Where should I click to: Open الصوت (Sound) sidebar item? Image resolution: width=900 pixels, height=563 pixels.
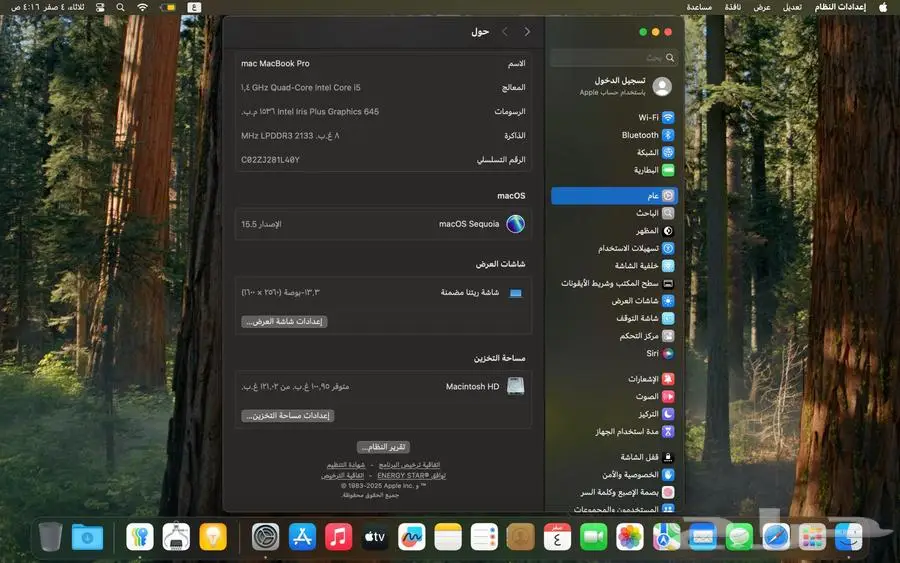click(614, 397)
